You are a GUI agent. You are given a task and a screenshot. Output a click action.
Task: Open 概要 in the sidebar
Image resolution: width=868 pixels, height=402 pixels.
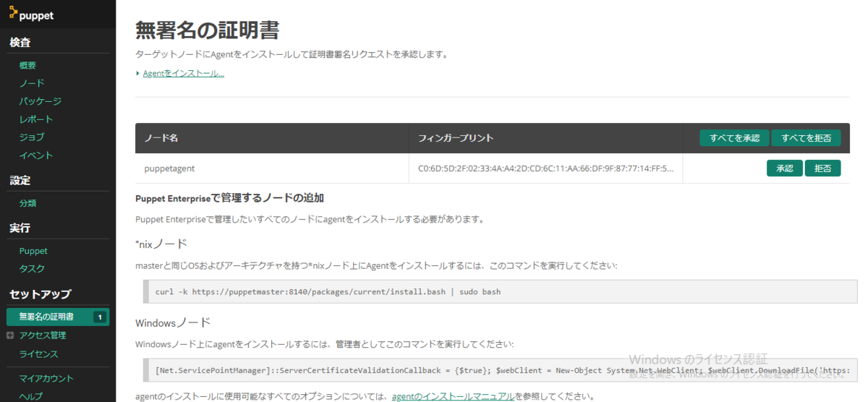coord(27,65)
